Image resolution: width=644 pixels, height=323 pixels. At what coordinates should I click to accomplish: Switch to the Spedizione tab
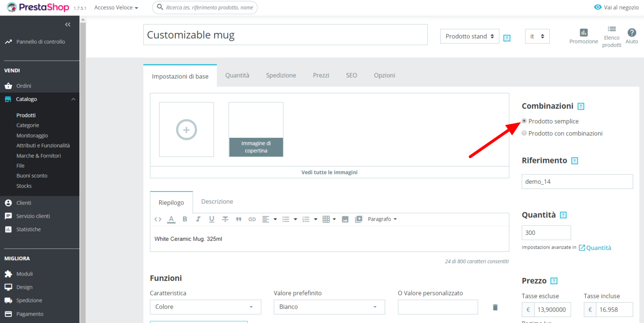coord(281,75)
